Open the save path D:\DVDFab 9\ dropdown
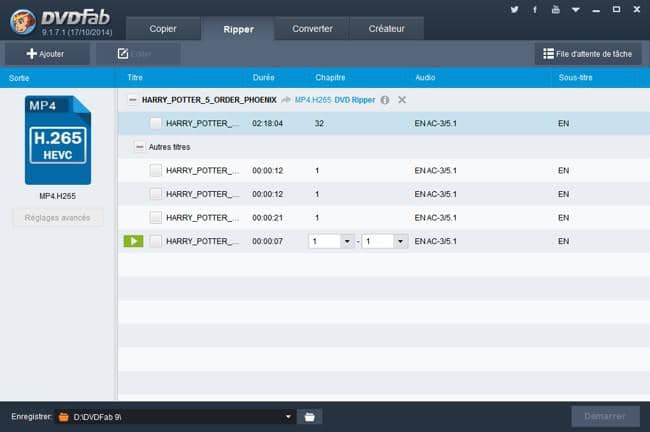Viewport: 650px width, 432px height. [288, 417]
